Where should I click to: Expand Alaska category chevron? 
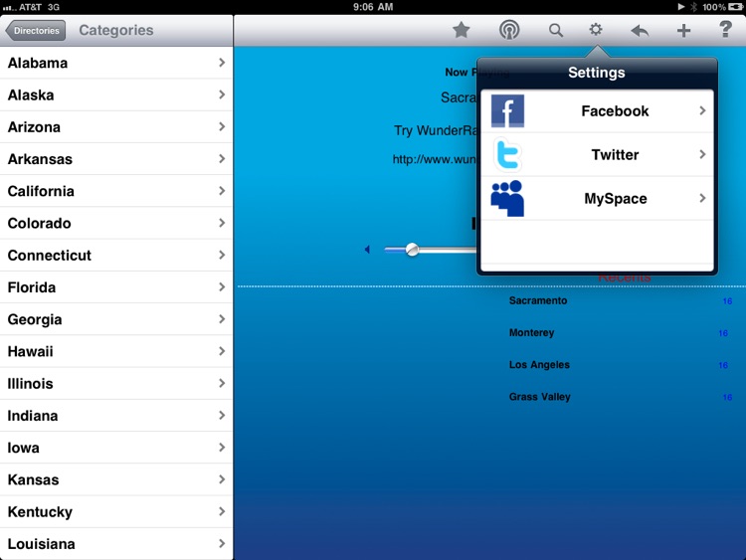222,94
